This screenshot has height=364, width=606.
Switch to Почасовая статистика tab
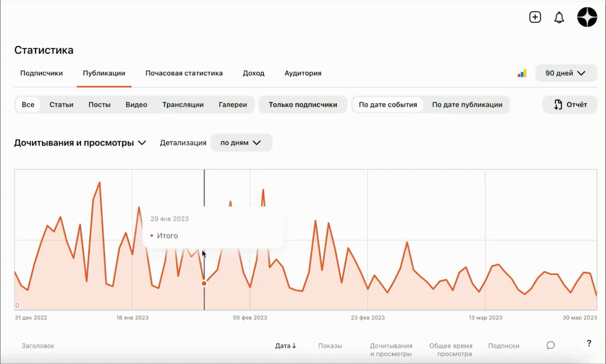click(184, 73)
